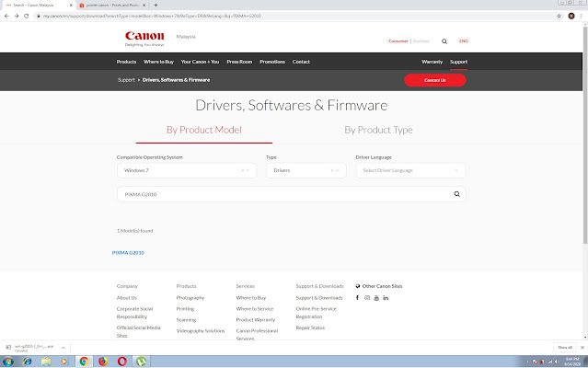This screenshot has height=368, width=588.
Task: Click the red Contact Us button
Action: coord(435,80)
